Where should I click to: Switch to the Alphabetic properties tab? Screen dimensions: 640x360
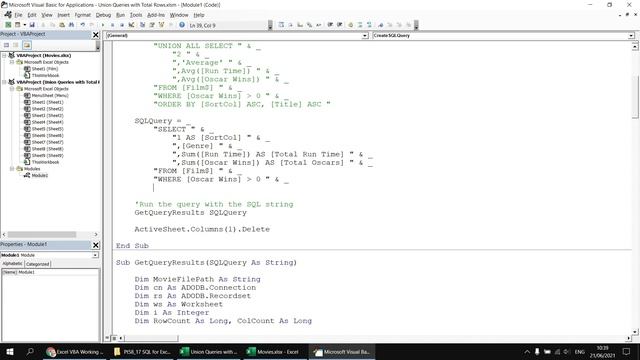(x=12, y=264)
